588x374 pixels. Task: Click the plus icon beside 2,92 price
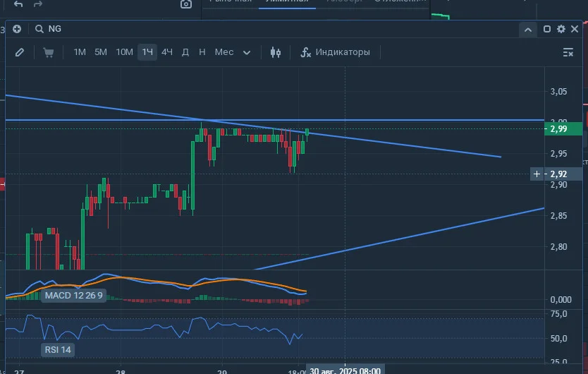pos(537,174)
